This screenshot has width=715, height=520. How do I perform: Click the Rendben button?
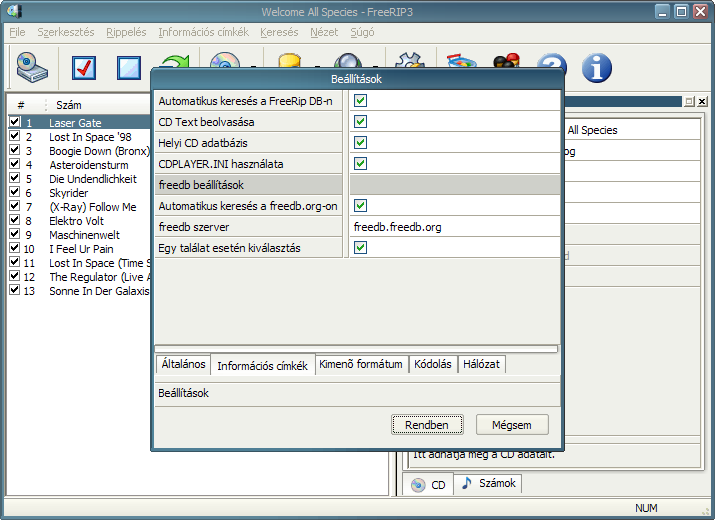click(x=427, y=425)
